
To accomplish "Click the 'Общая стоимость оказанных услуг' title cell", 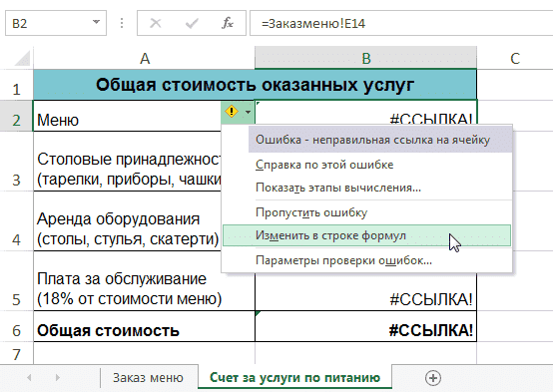I will (x=255, y=85).
